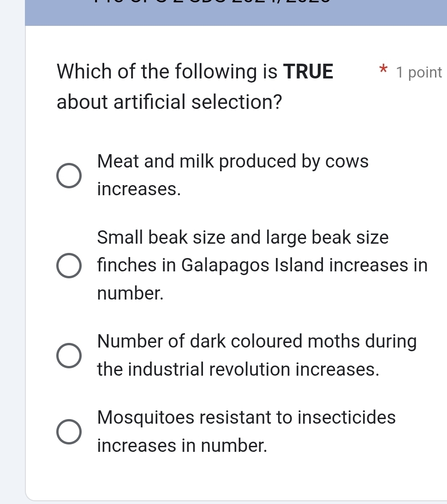The height and width of the screenshot is (504, 447).
Task: Select the 'Meat and milk produced by cows' option
Action: (x=69, y=175)
